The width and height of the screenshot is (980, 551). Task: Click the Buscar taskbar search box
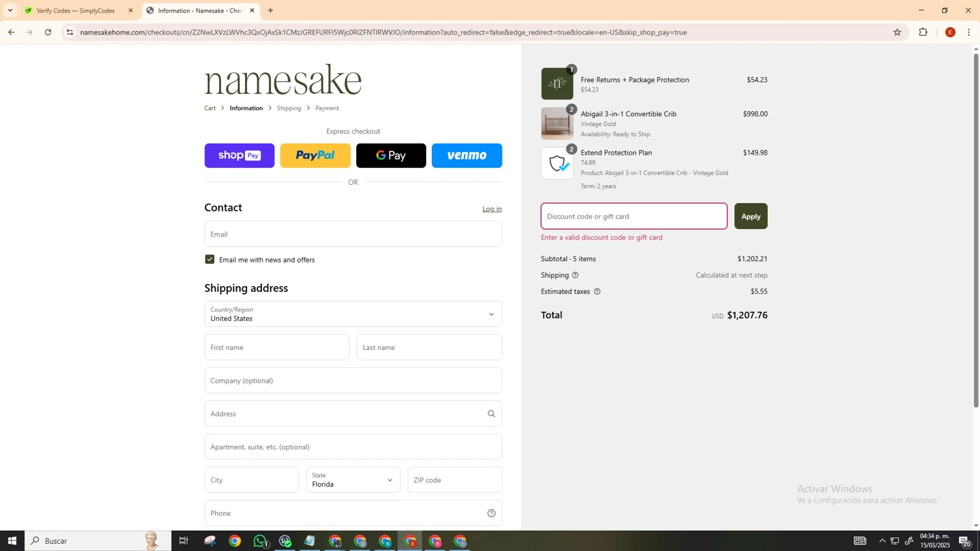tap(98, 541)
